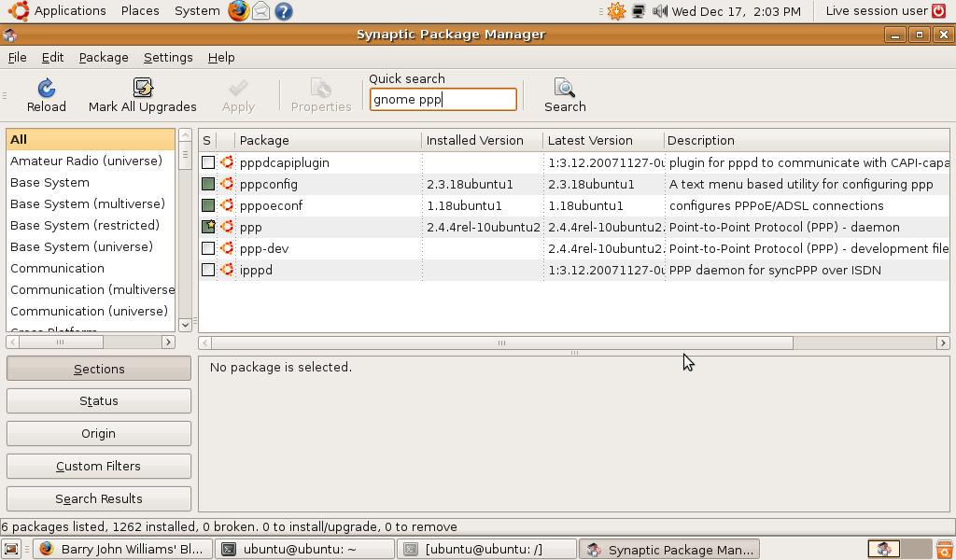Open the network monitor tray icon
956x560 pixels.
(639, 11)
